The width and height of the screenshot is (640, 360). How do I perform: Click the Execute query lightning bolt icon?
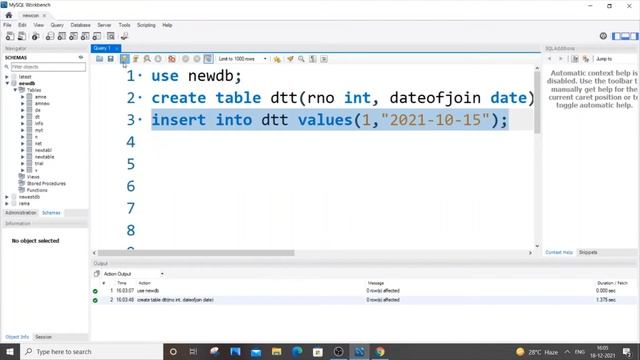coord(124,59)
